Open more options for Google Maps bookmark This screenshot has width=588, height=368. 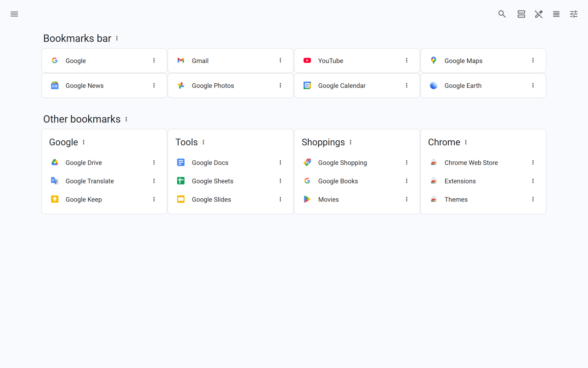[533, 60]
